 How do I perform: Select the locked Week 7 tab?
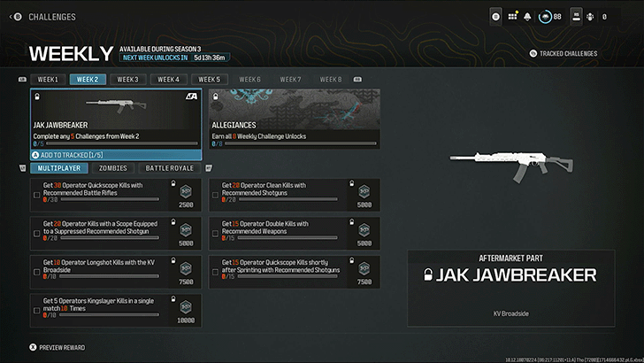[x=290, y=80]
